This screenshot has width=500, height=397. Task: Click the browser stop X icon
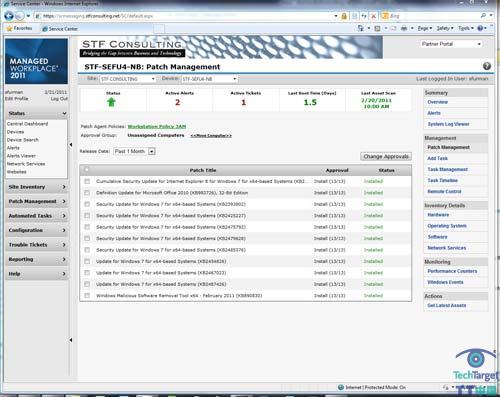(374, 16)
